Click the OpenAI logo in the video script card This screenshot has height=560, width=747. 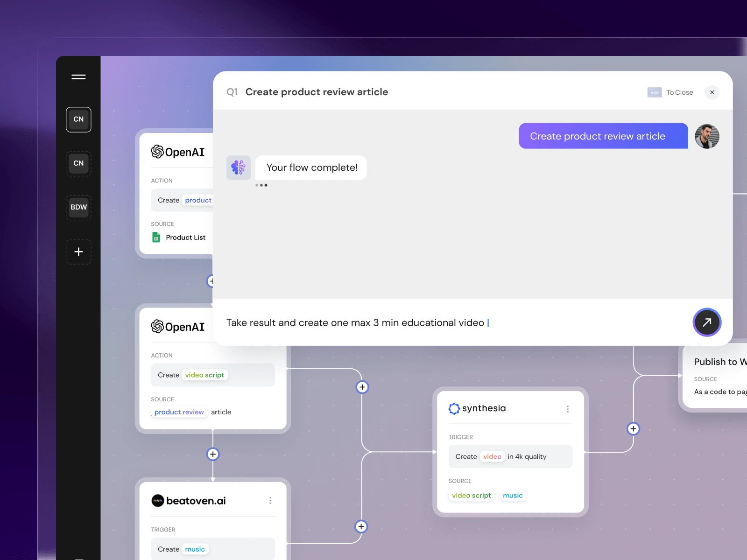[178, 327]
